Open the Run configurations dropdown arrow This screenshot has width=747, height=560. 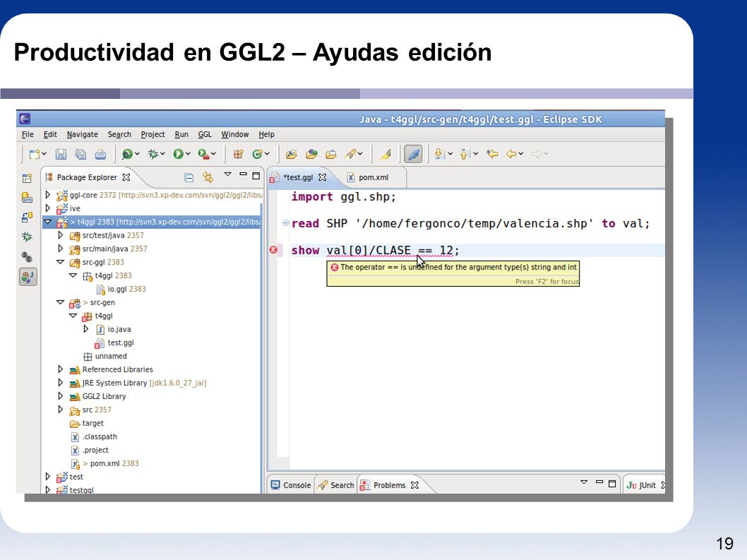click(x=188, y=153)
